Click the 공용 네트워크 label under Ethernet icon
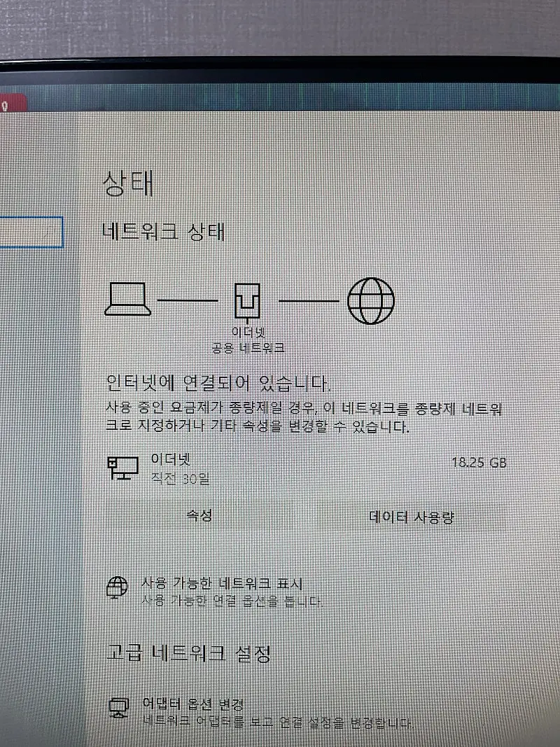The image size is (560, 747). [x=248, y=347]
